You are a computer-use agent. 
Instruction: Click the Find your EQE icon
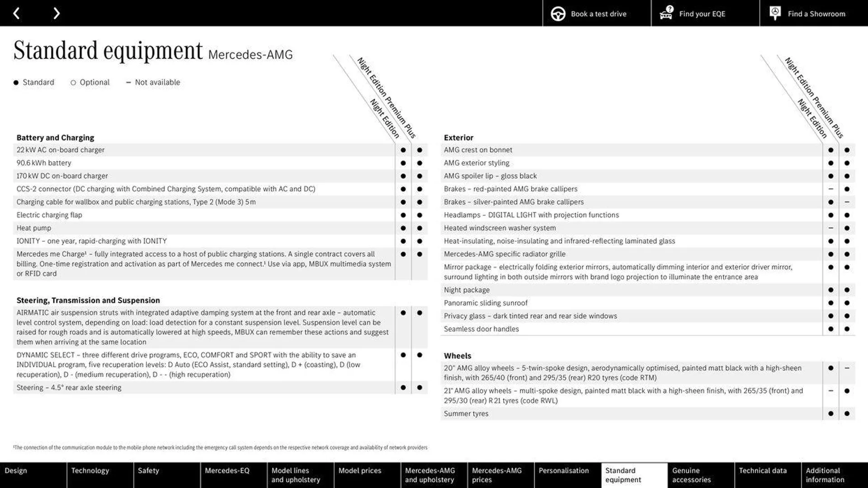tap(666, 13)
